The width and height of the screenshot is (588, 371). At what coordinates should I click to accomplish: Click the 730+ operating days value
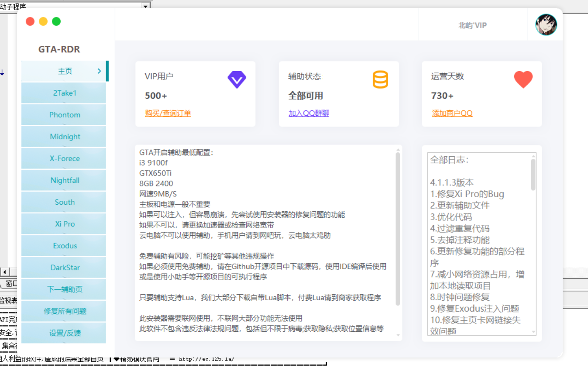pyautogui.click(x=442, y=96)
